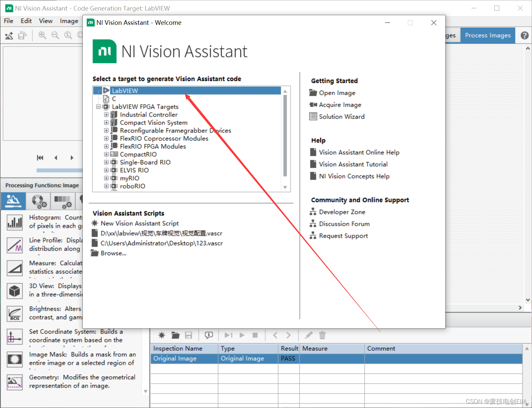Expand the CompactRIO node

click(106, 154)
